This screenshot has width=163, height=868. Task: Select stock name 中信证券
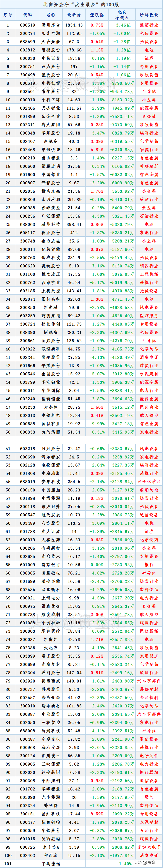(x=51, y=58)
